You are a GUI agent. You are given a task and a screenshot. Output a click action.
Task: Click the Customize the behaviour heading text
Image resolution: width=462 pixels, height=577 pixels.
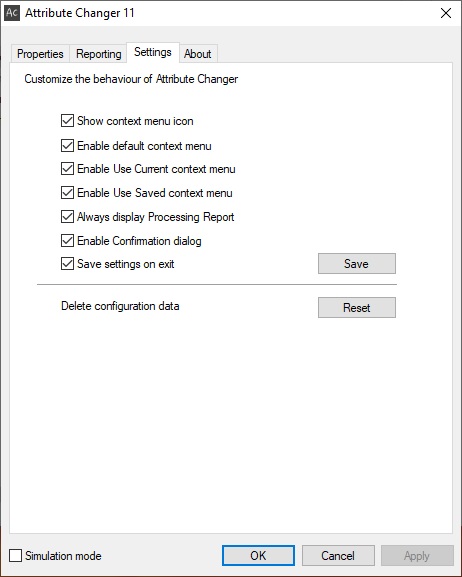pyautogui.click(x=131, y=79)
